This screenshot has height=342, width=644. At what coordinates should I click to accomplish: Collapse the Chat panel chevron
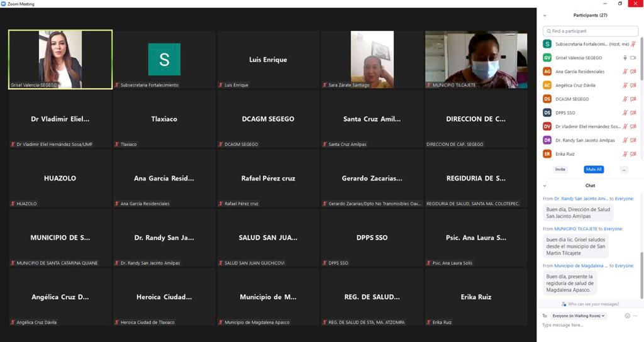pos(545,186)
